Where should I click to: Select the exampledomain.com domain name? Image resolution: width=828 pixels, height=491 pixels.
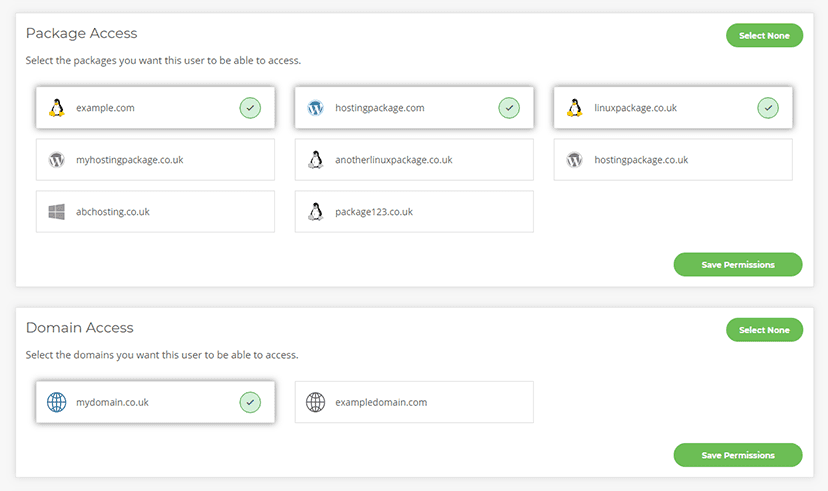381,402
